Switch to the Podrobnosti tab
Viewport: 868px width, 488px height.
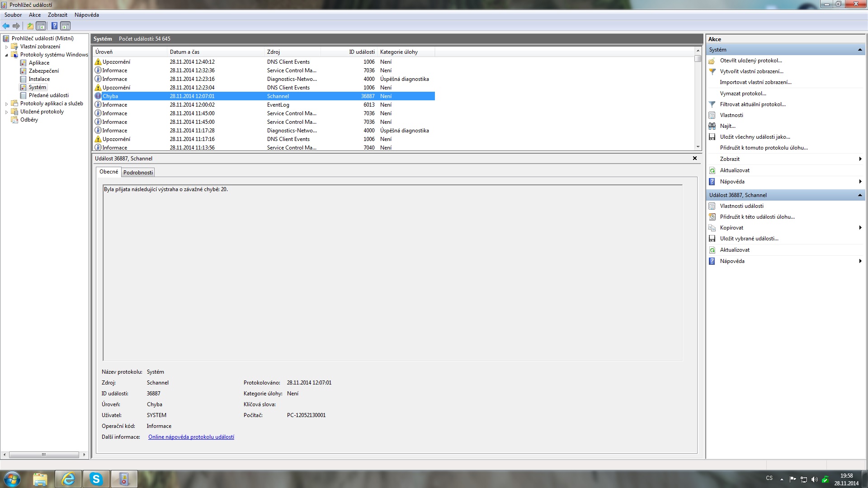point(138,173)
